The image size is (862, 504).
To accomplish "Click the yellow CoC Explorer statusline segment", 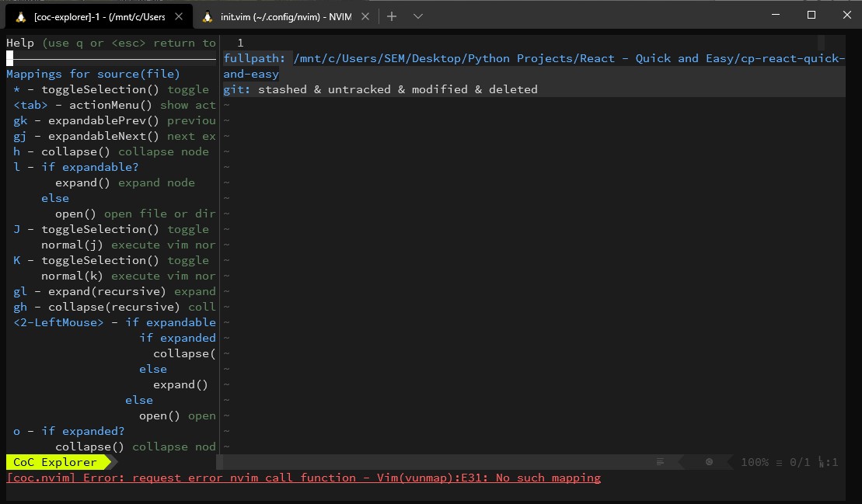I will [54, 462].
